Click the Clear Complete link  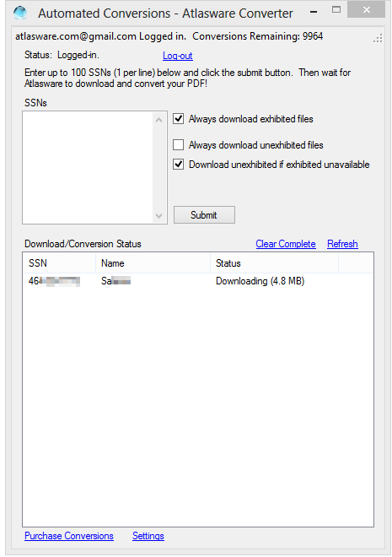[x=286, y=244]
